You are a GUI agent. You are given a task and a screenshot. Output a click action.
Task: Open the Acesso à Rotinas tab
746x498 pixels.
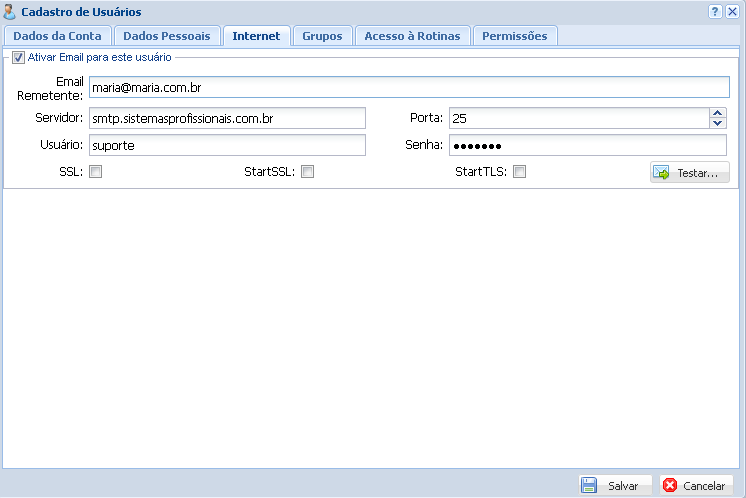pyautogui.click(x=412, y=36)
